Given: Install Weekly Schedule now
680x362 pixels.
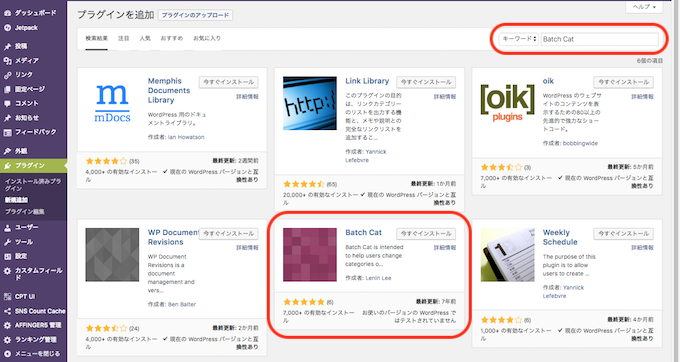Looking at the screenshot, I should click(623, 234).
